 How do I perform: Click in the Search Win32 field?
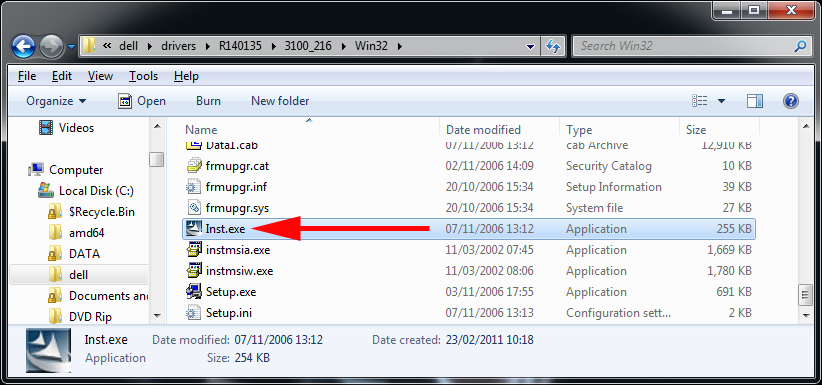690,46
